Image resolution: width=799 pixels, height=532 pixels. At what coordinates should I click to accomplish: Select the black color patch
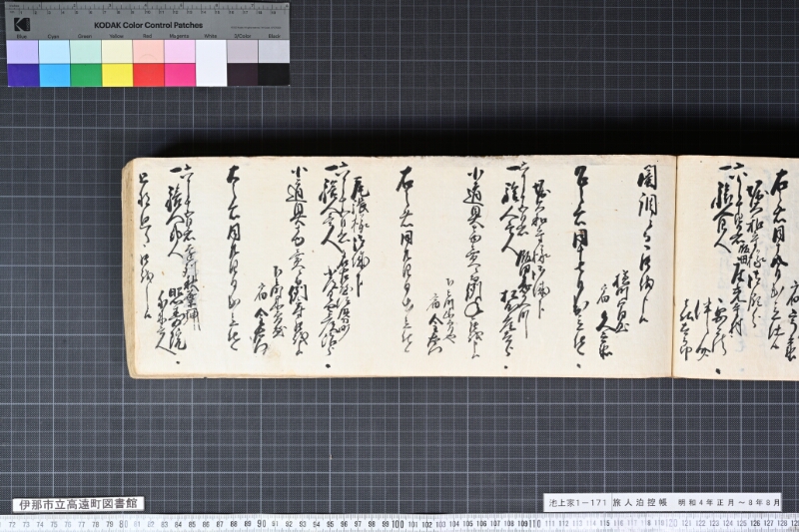pos(274,75)
